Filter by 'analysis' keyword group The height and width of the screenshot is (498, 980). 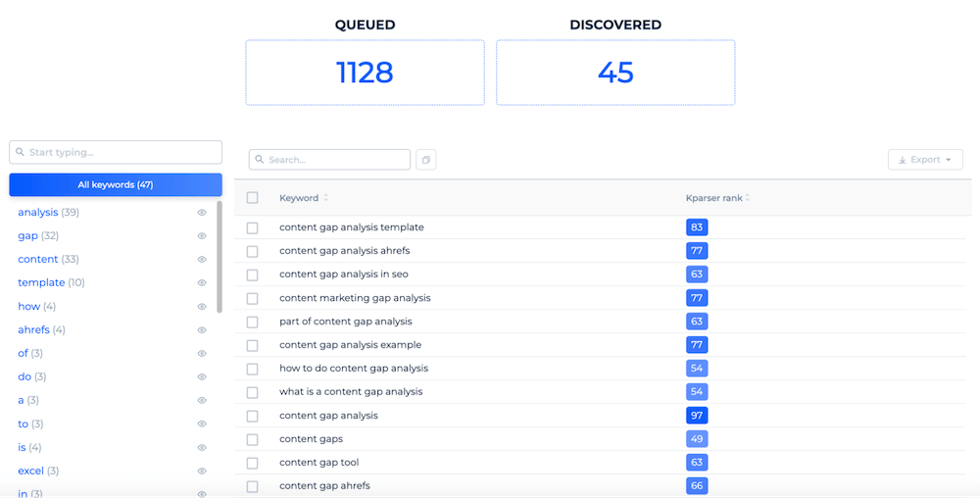tap(48, 213)
